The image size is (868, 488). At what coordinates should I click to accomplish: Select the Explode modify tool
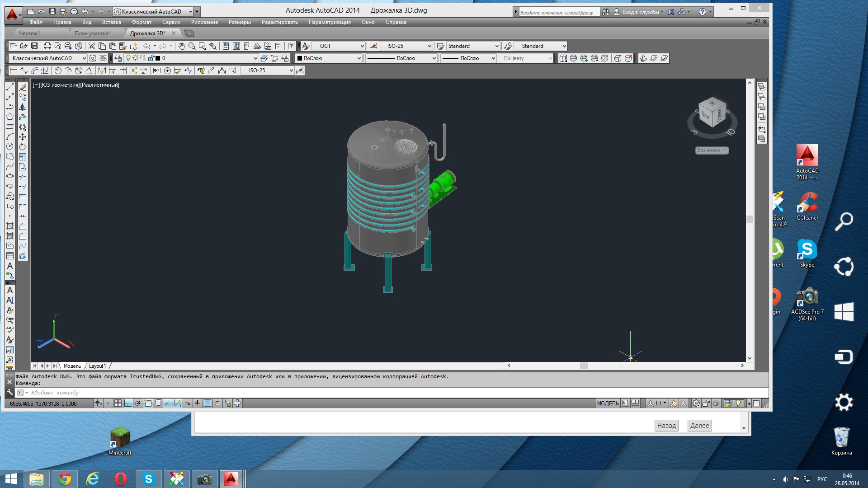coord(23,256)
